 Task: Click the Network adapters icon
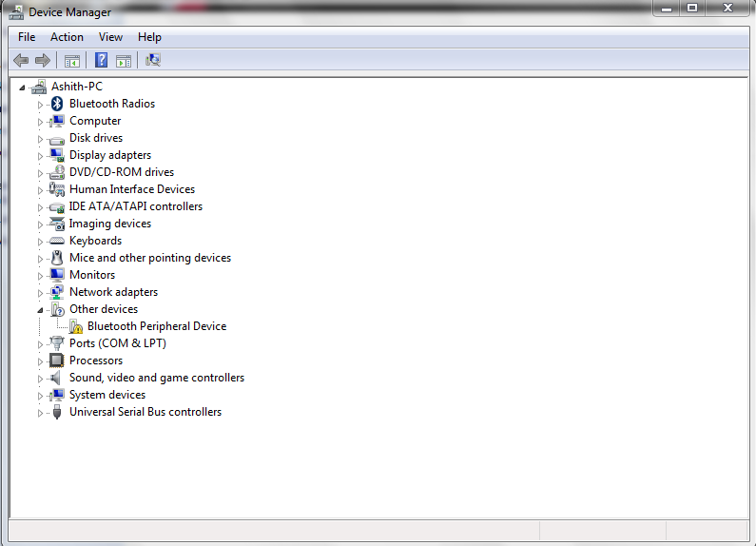(x=57, y=292)
